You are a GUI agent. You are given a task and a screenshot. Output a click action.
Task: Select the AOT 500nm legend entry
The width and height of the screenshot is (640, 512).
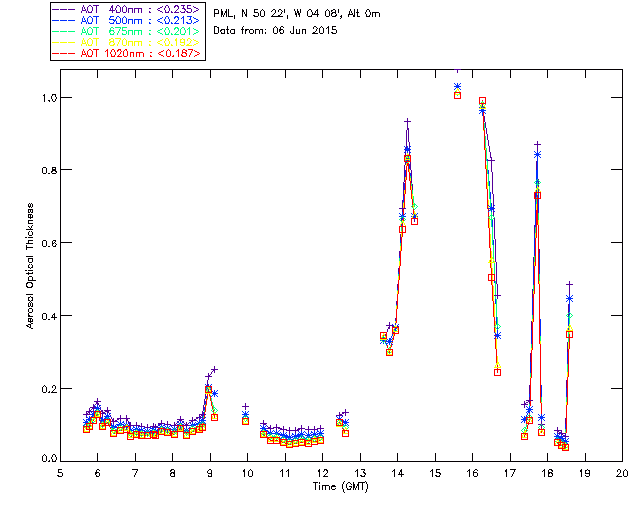point(128,21)
